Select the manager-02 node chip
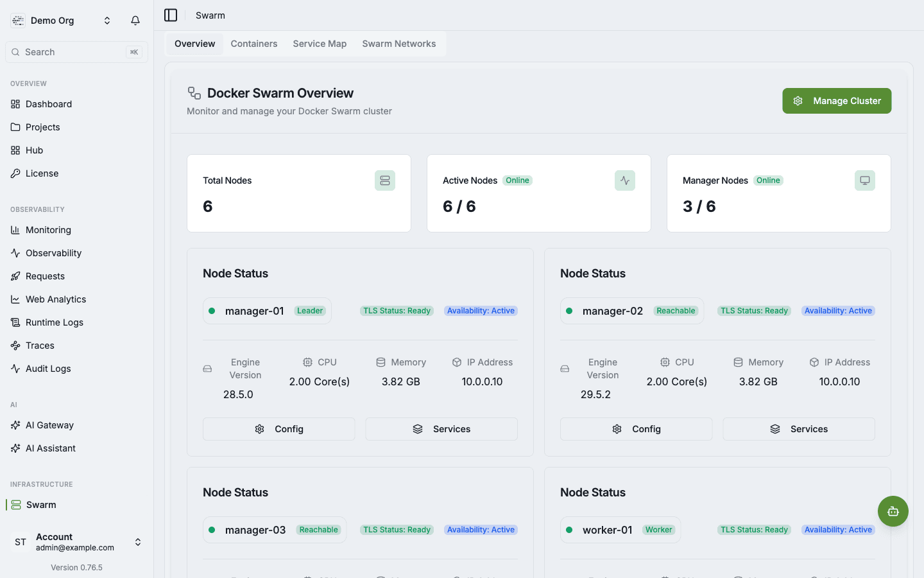 click(x=632, y=311)
